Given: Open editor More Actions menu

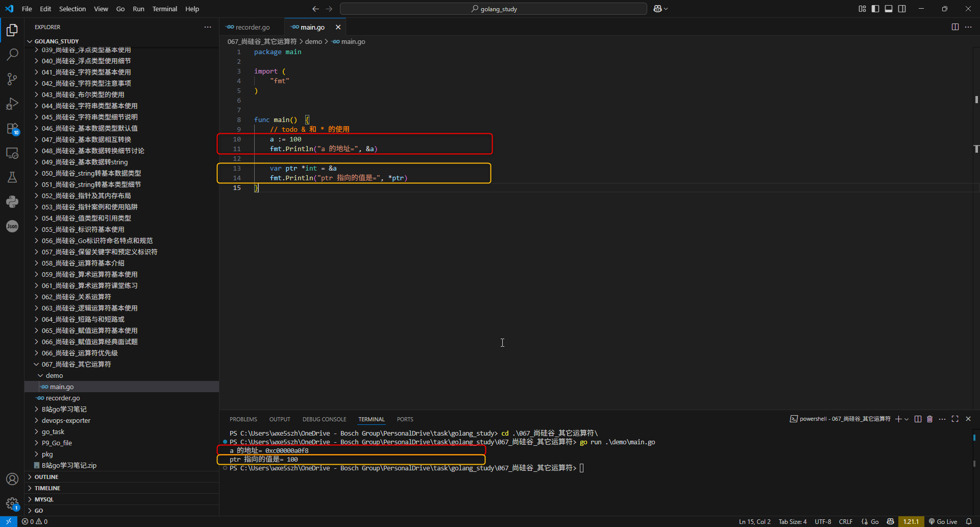Looking at the screenshot, I should pyautogui.click(x=968, y=27).
